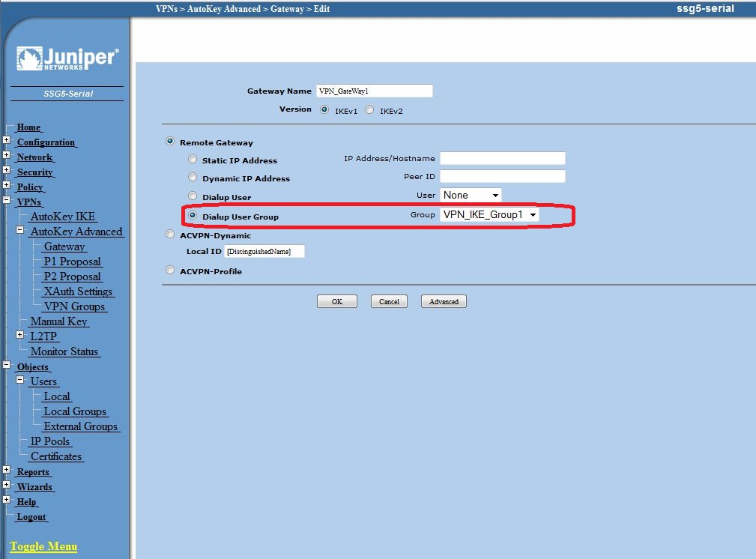This screenshot has height=559, width=756.
Task: Open the Wizards menu link
Action: [34, 486]
